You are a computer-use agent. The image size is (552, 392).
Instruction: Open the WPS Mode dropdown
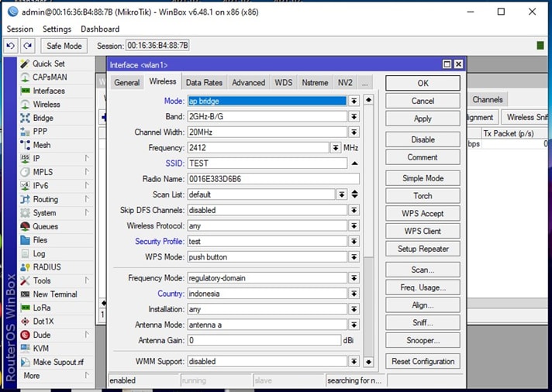354,257
